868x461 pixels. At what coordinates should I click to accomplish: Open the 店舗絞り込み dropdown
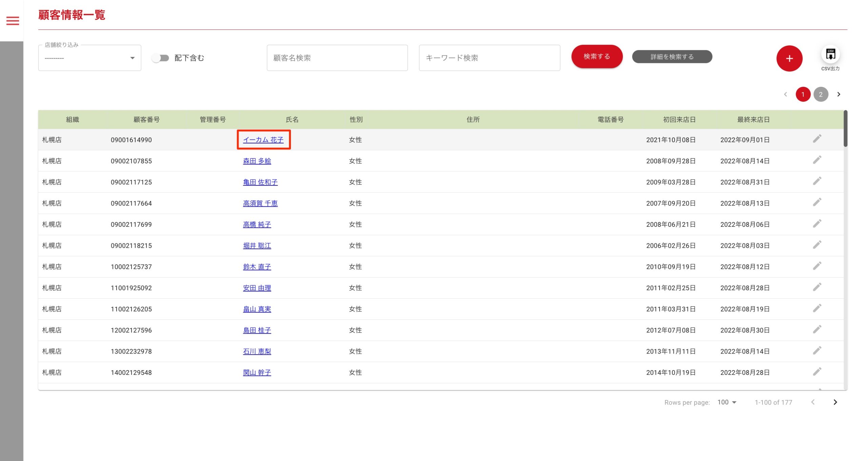click(90, 58)
